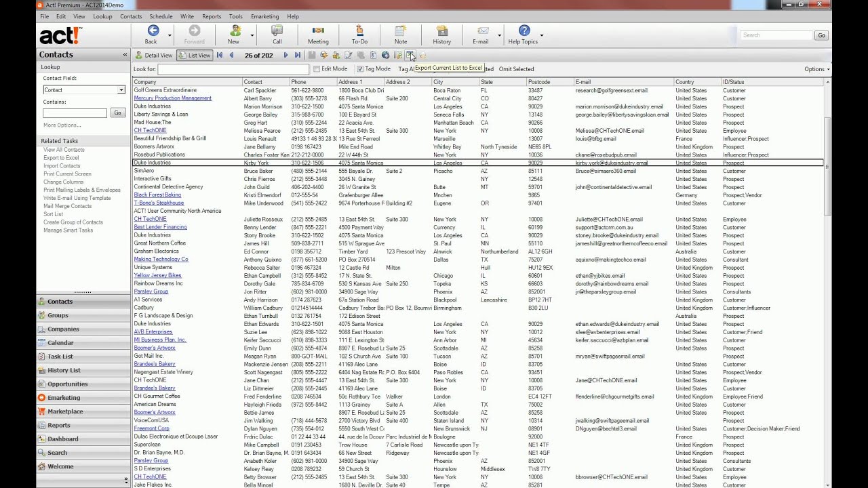Select the Kirby York contact row
The width and height of the screenshot is (868, 488).
(478, 163)
